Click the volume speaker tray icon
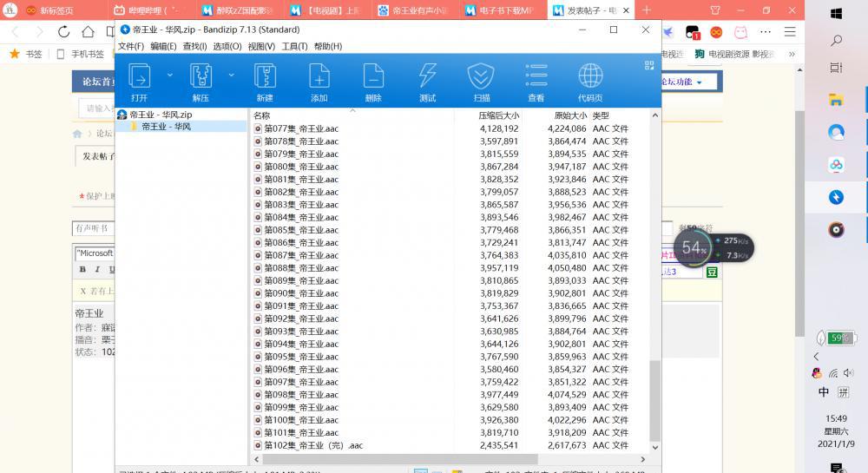868x473 pixels. click(x=849, y=373)
